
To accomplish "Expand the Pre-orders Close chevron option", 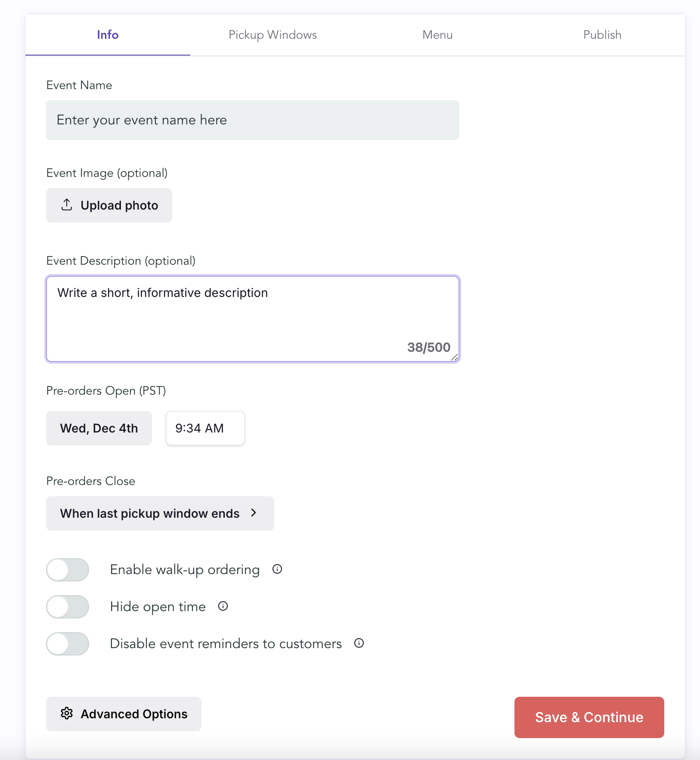I will tap(254, 513).
